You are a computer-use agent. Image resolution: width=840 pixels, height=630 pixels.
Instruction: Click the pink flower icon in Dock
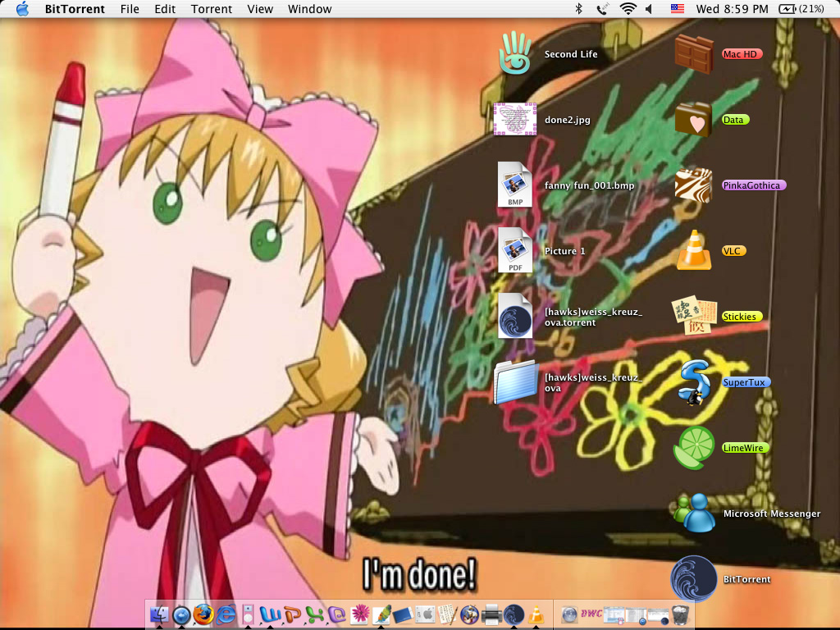click(359, 614)
